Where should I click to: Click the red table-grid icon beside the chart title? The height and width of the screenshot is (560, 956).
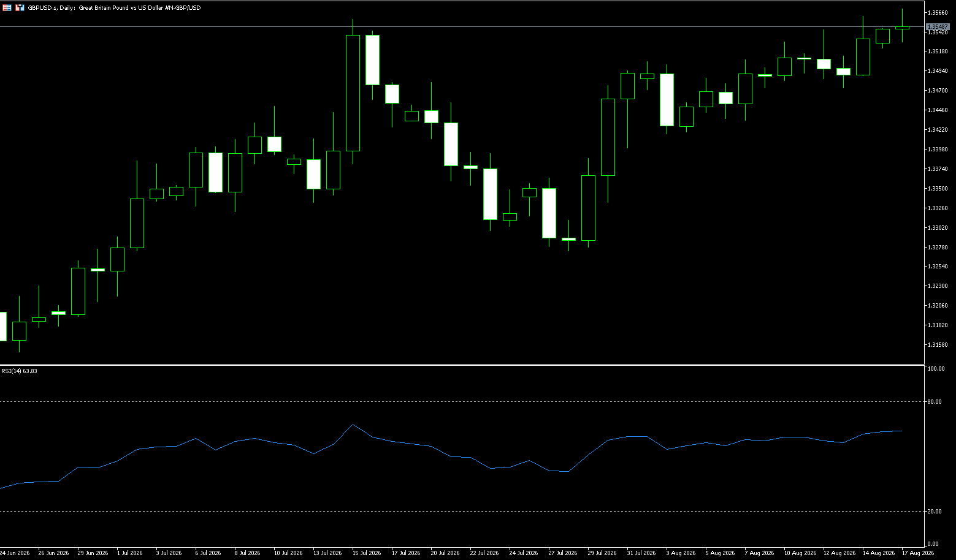pyautogui.click(x=7, y=7)
